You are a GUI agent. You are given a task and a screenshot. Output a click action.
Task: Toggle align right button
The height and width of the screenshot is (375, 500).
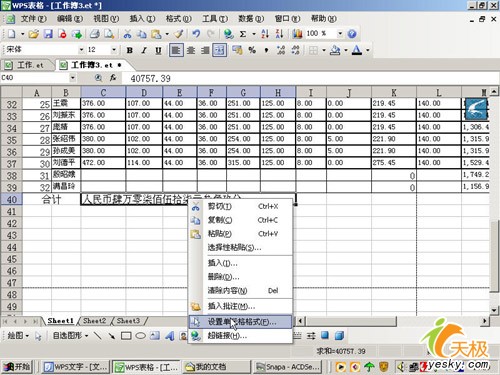pyautogui.click(x=205, y=50)
